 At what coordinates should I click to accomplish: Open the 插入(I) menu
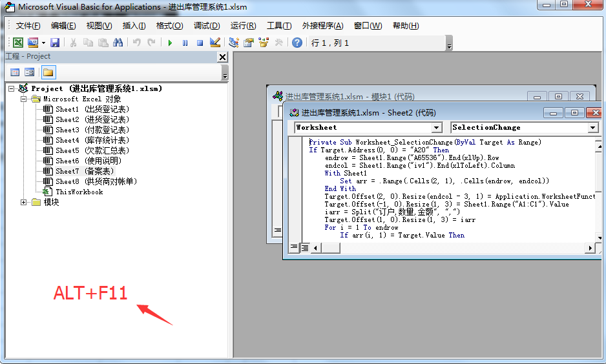[x=134, y=26]
